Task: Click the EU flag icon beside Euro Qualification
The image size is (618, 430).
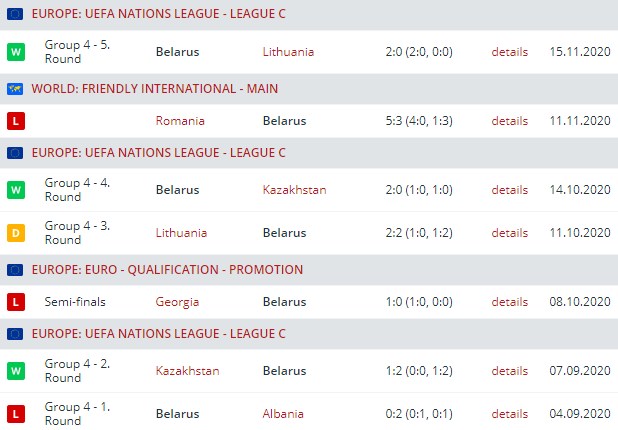Action: [15, 270]
